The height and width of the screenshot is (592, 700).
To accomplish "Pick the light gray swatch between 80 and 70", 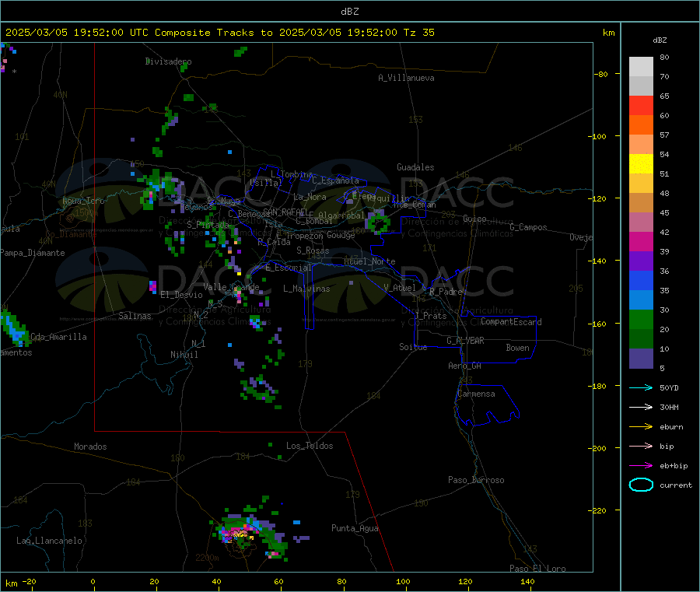I will click(641, 67).
